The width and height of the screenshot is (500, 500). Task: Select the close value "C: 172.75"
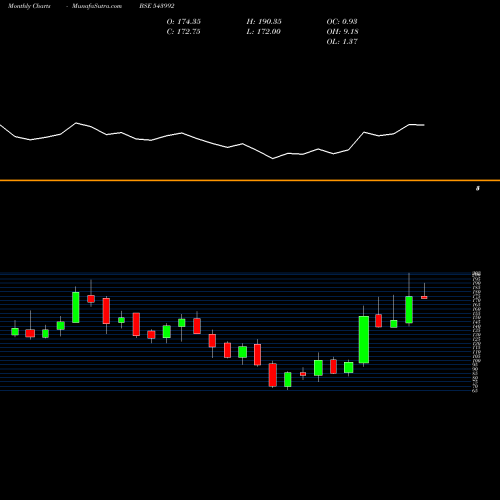coord(184,32)
